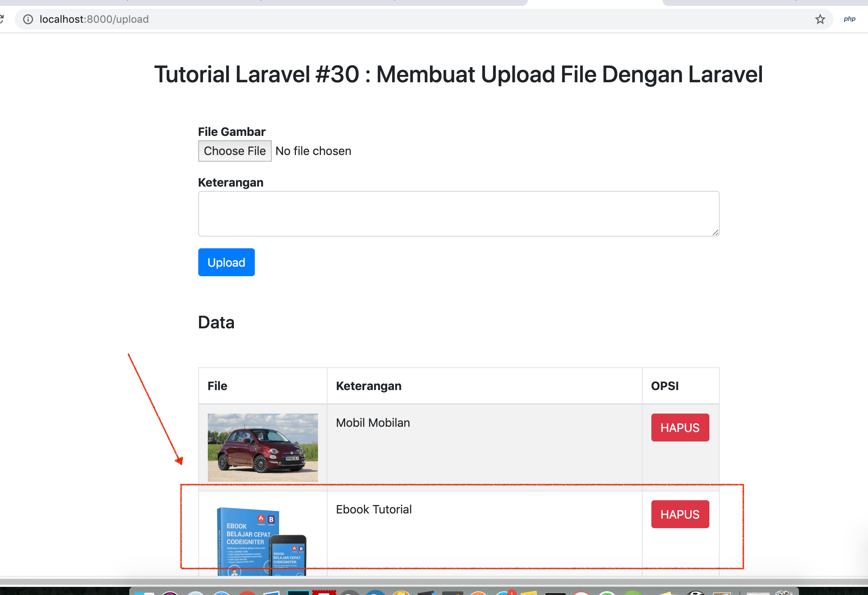The width and height of the screenshot is (868, 595).
Task: Click the textarea resize handle corner
Action: (715, 233)
